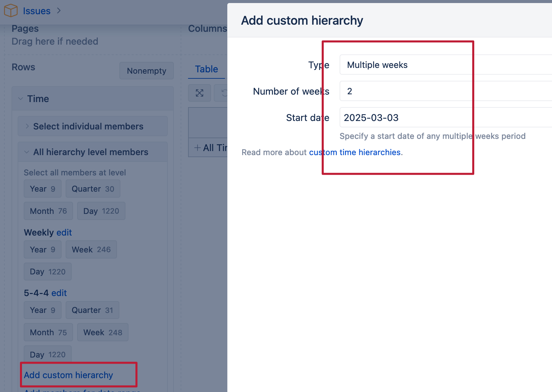Edit the Weekly hierarchy
The image size is (552, 392).
(x=64, y=232)
